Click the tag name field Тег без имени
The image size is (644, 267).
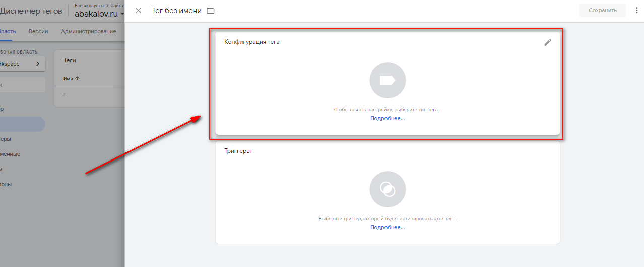click(176, 11)
